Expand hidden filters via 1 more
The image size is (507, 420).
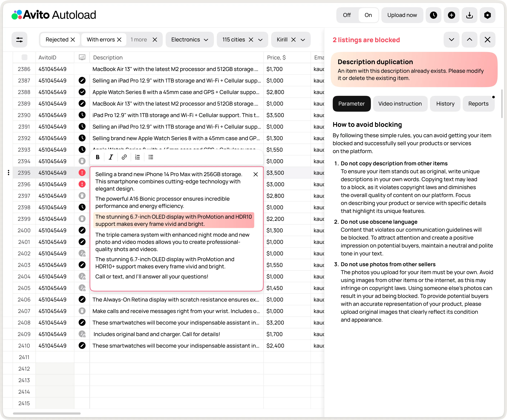(x=139, y=40)
